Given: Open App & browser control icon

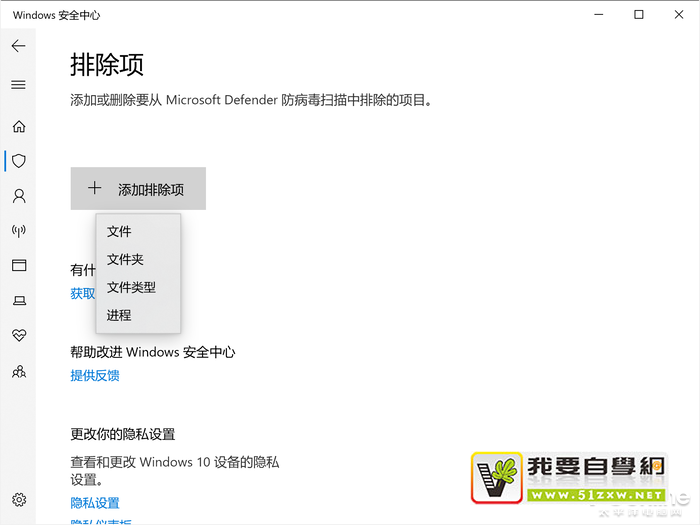Looking at the screenshot, I should (18, 265).
